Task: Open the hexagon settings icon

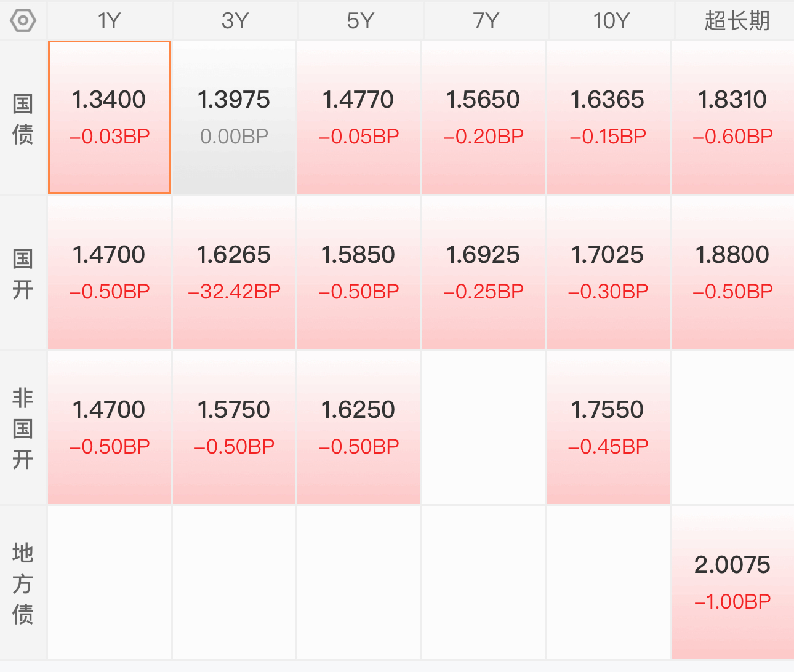Action: (23, 21)
